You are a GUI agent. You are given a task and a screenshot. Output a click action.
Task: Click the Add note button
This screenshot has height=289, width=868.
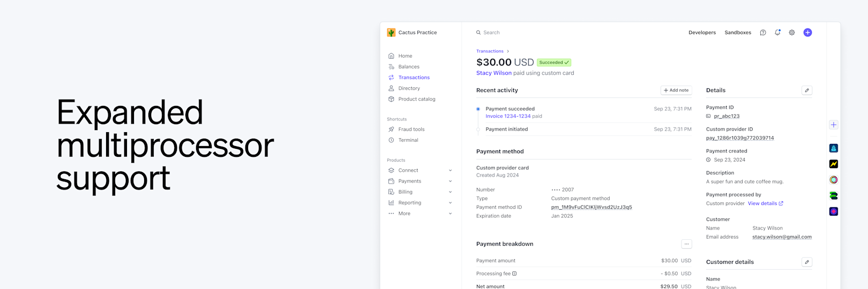click(x=676, y=90)
